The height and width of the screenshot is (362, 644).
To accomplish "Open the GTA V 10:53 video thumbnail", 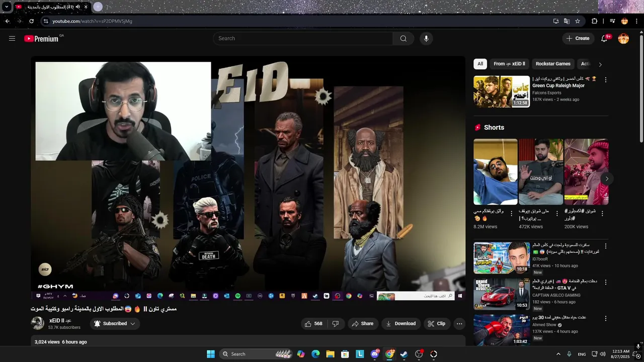I will coord(502,294).
